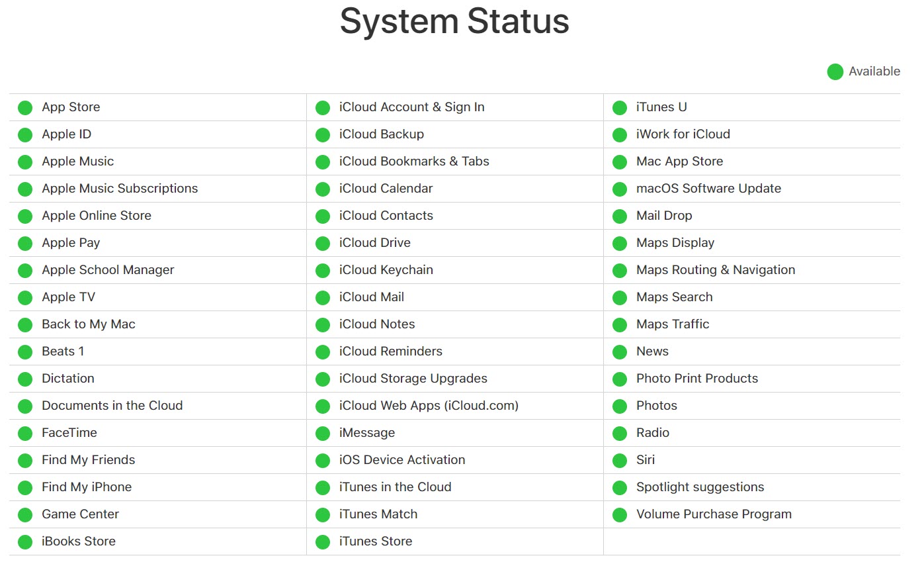Click the green dot beside iCloud Backup

322,134
